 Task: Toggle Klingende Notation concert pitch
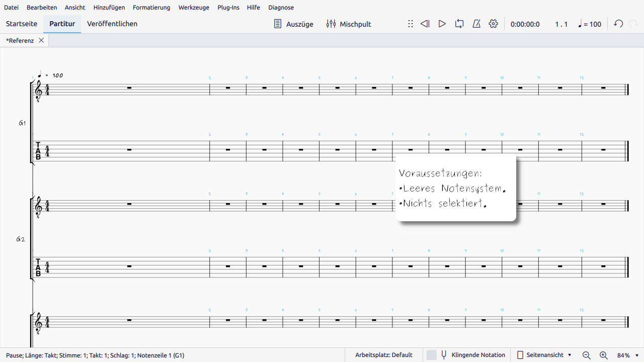point(472,355)
